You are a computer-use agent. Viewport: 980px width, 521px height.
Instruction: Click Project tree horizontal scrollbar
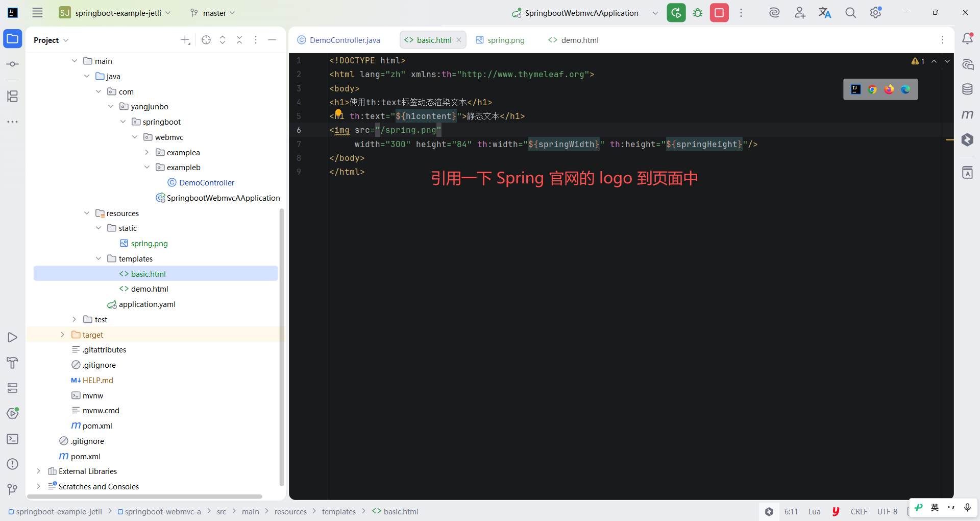(145, 496)
